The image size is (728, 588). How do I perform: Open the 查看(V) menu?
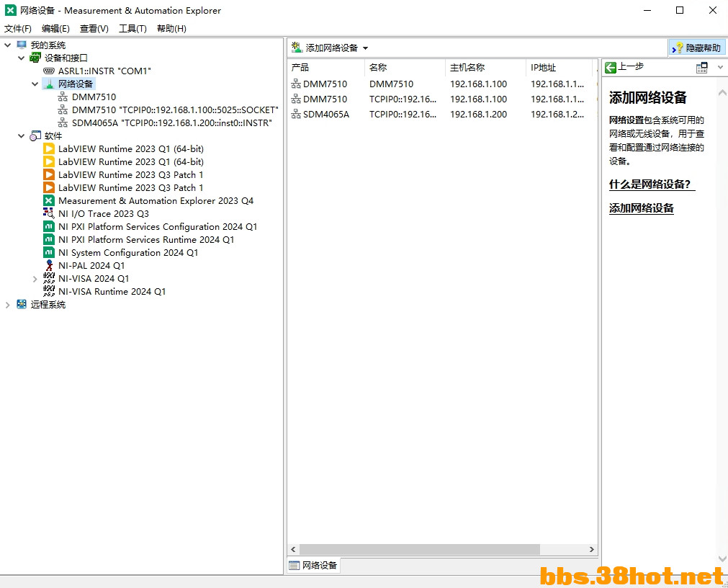pos(94,29)
